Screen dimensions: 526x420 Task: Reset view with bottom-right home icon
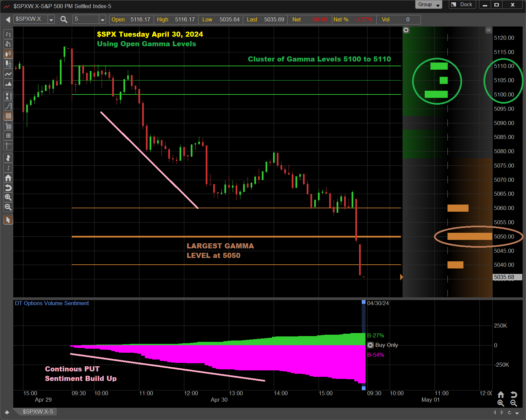click(501, 395)
